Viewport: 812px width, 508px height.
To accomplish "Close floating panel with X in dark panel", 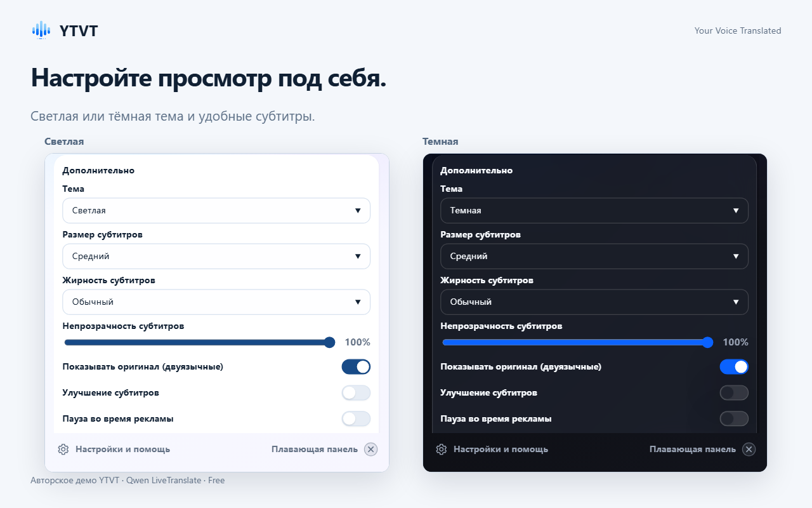I will [749, 449].
